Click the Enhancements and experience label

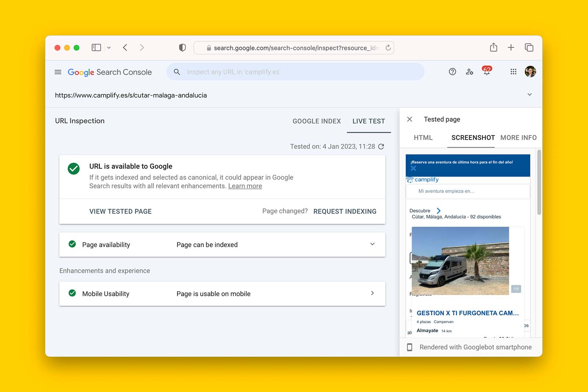[x=105, y=271]
